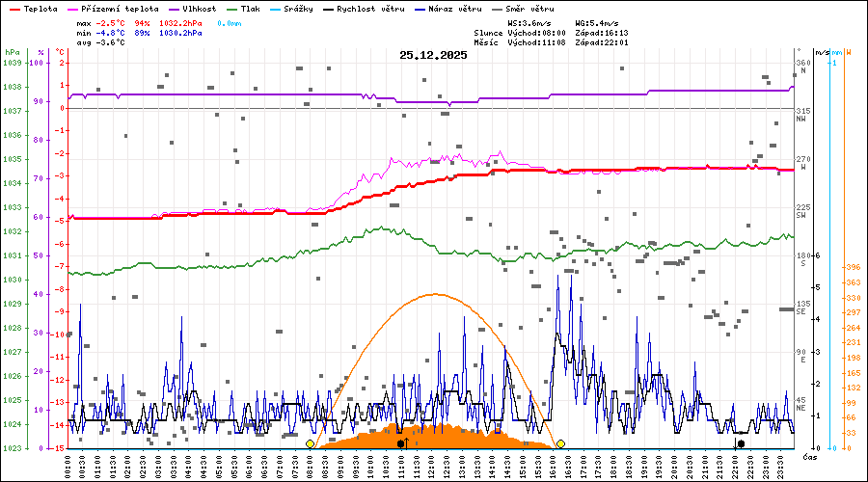Click the hPa pressure axis label

12,52
